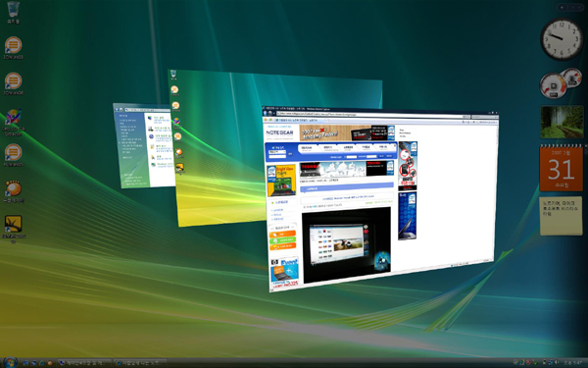
Task: Click the calendar gadget showing 31
Action: click(562, 169)
